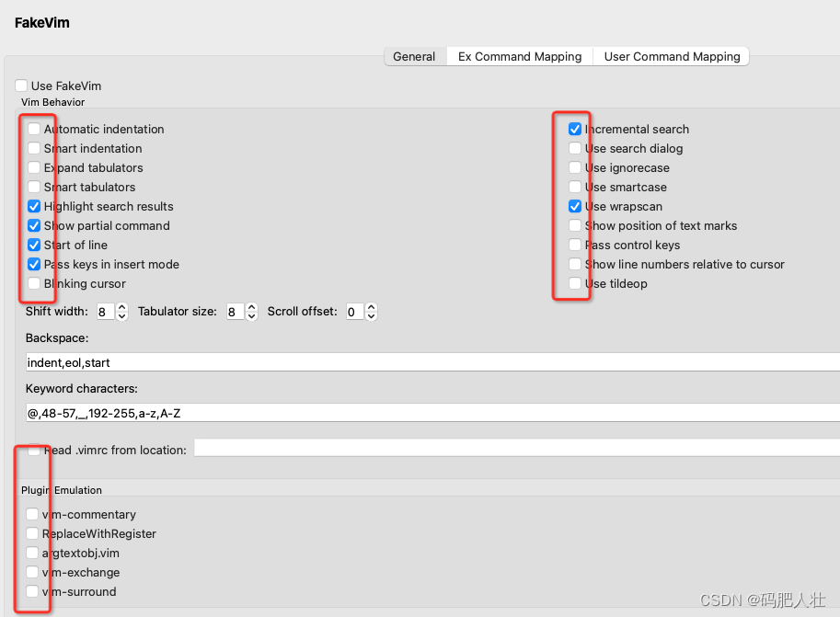Click the Backspace text field
Screen dimensions: 840x617
point(432,362)
